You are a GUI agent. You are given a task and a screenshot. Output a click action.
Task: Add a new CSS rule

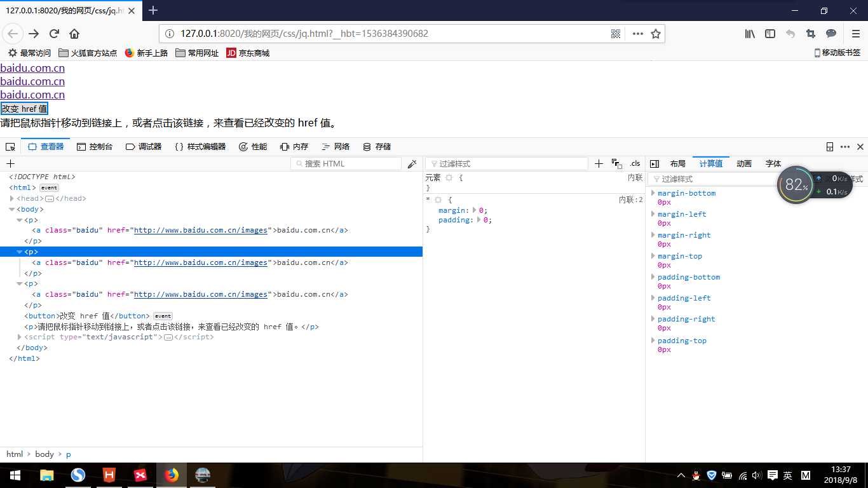point(599,164)
